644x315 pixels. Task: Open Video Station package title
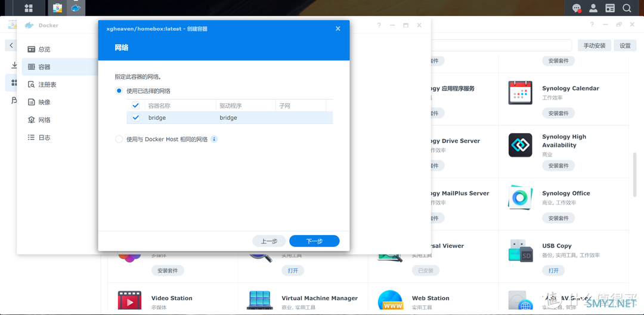[x=172, y=298]
